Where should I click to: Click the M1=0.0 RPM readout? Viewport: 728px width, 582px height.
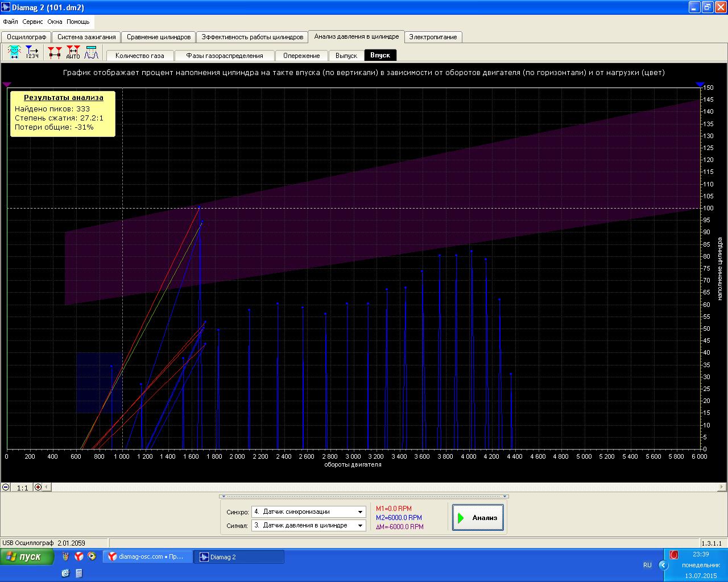tap(394, 509)
